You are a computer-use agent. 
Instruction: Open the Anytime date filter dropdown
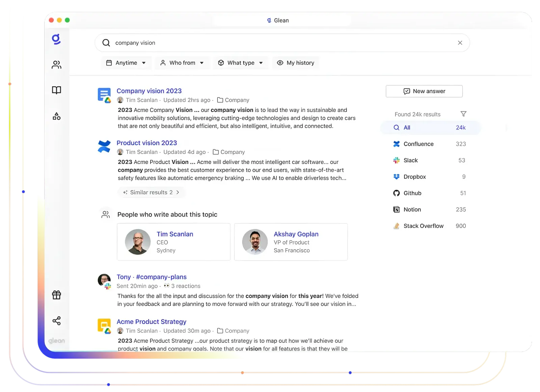click(126, 63)
